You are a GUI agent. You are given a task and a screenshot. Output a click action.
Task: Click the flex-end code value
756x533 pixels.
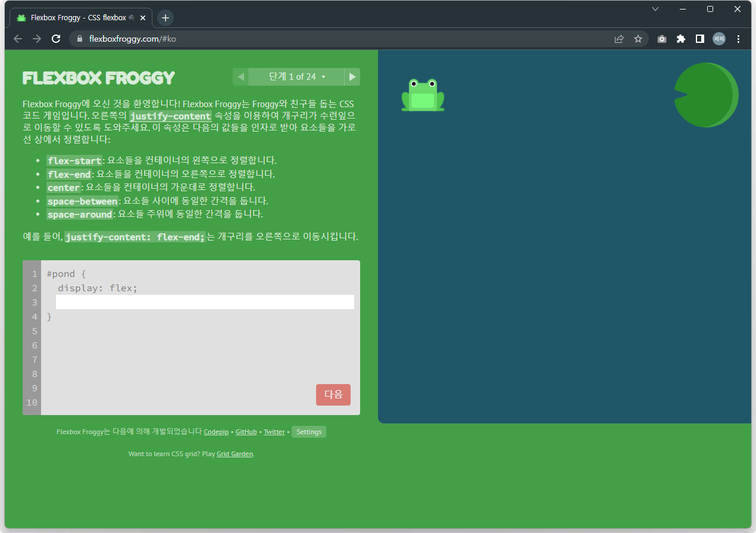pos(69,174)
